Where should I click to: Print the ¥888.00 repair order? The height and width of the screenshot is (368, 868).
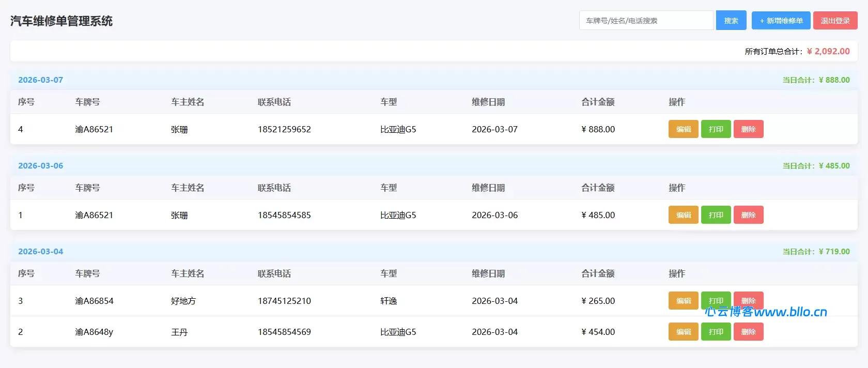pyautogui.click(x=716, y=129)
